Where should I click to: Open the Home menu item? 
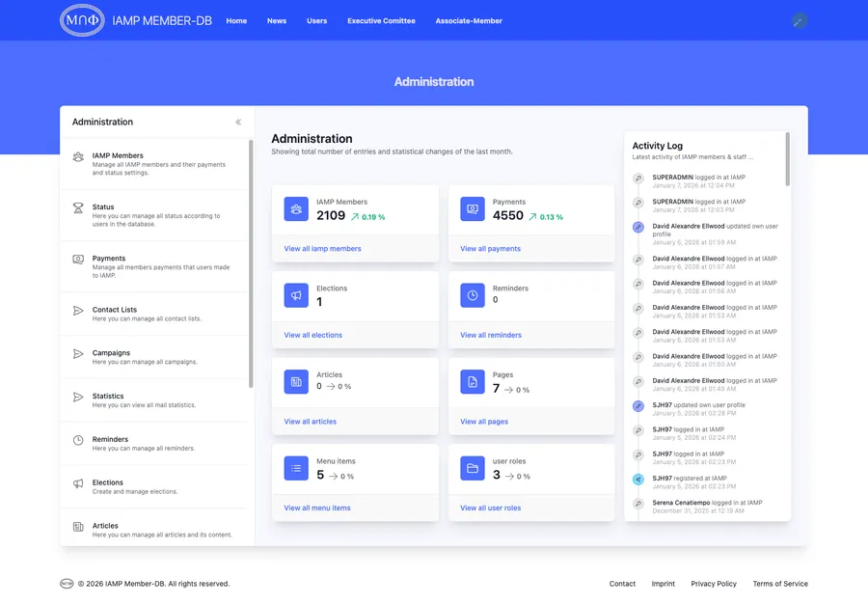point(236,21)
